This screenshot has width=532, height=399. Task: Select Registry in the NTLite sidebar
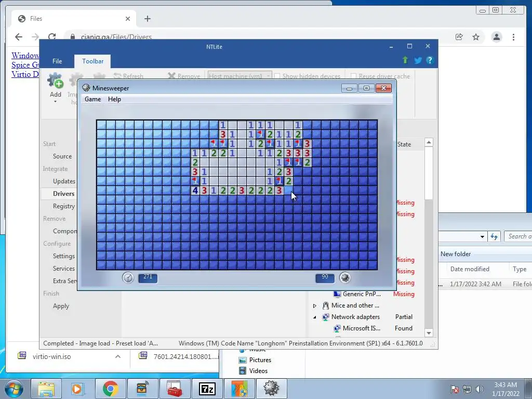pyautogui.click(x=64, y=206)
